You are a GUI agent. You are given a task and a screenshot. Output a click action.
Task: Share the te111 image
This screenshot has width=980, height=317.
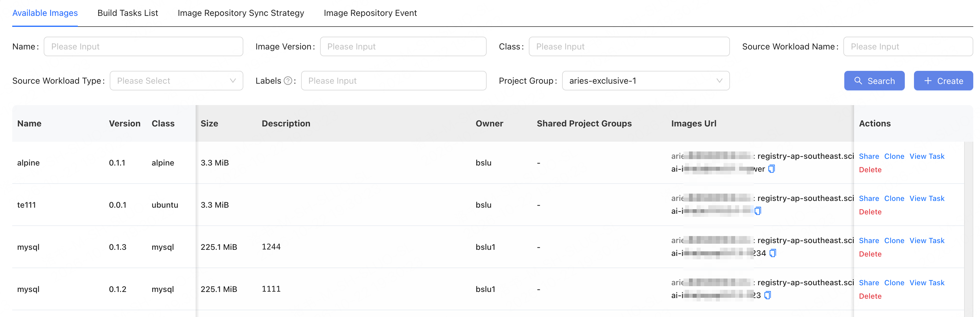click(869, 199)
